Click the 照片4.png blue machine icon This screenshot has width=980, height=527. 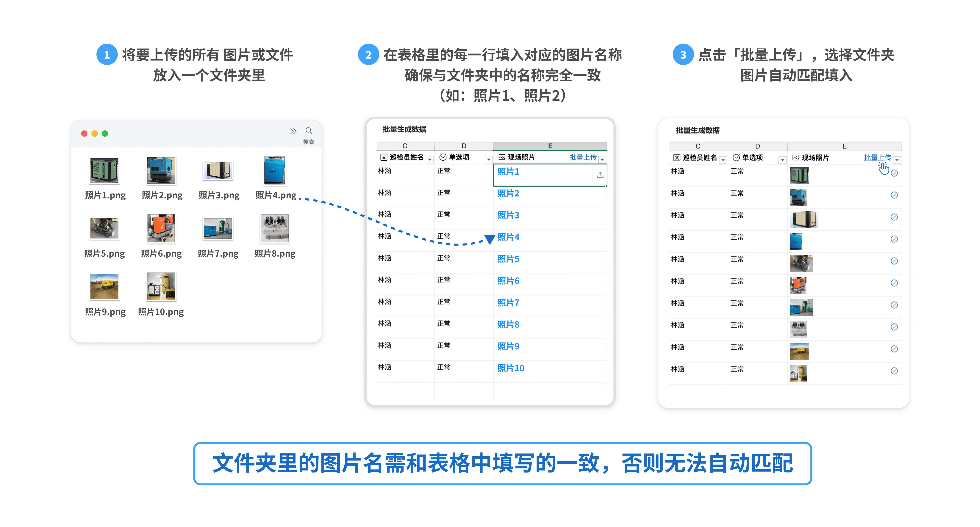(x=274, y=170)
